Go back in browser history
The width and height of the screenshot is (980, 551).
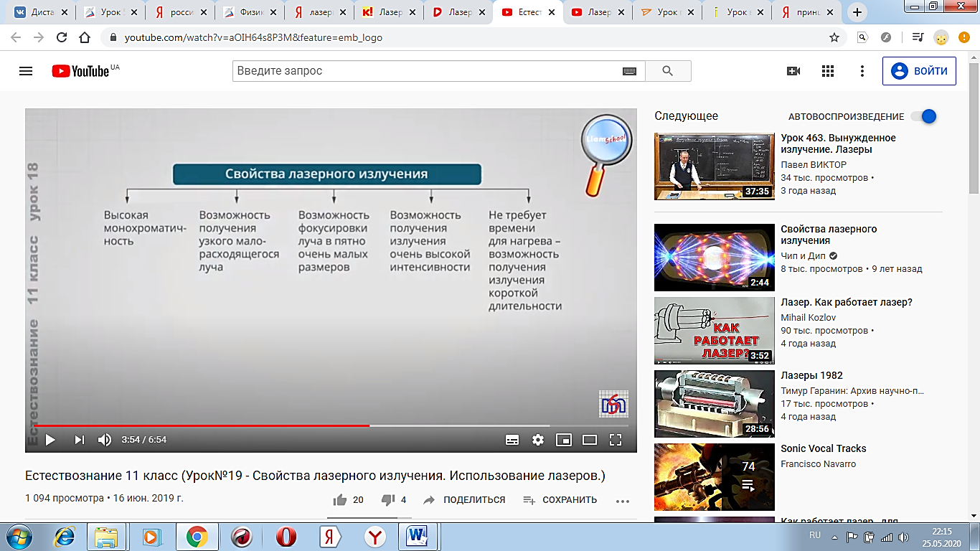point(16,37)
